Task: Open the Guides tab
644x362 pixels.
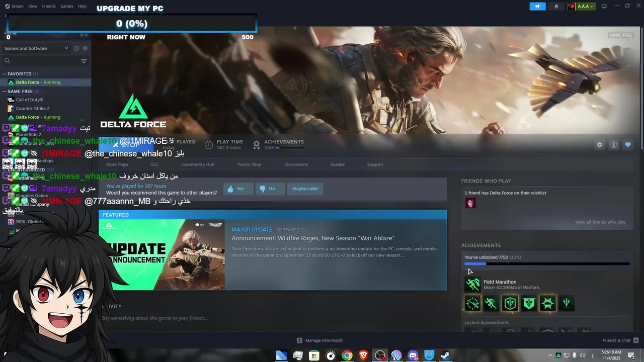Action: (x=338, y=164)
